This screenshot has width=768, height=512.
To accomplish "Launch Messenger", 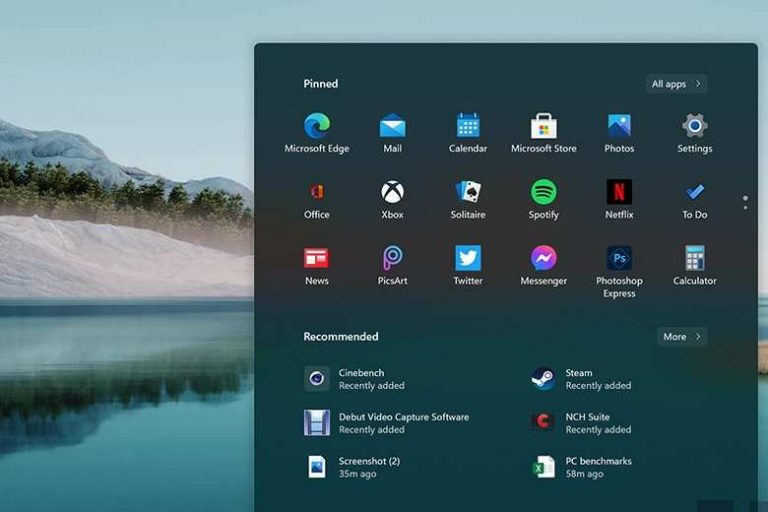I will pos(544,265).
